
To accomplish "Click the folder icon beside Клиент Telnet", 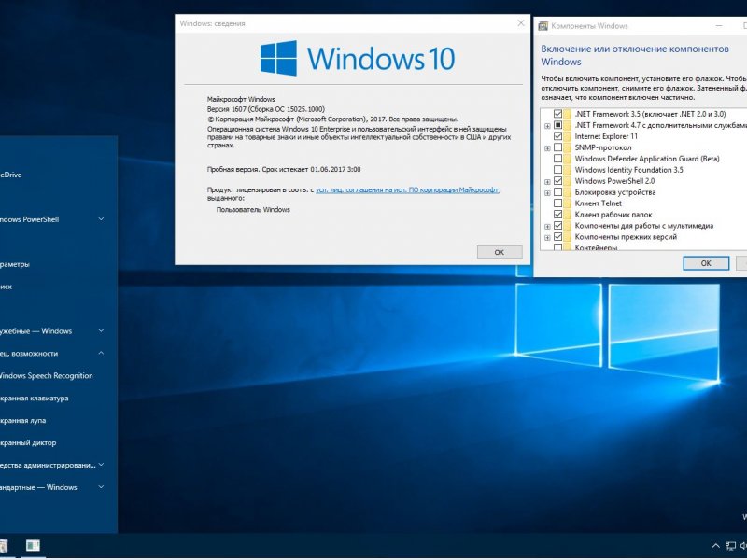I will [568, 203].
